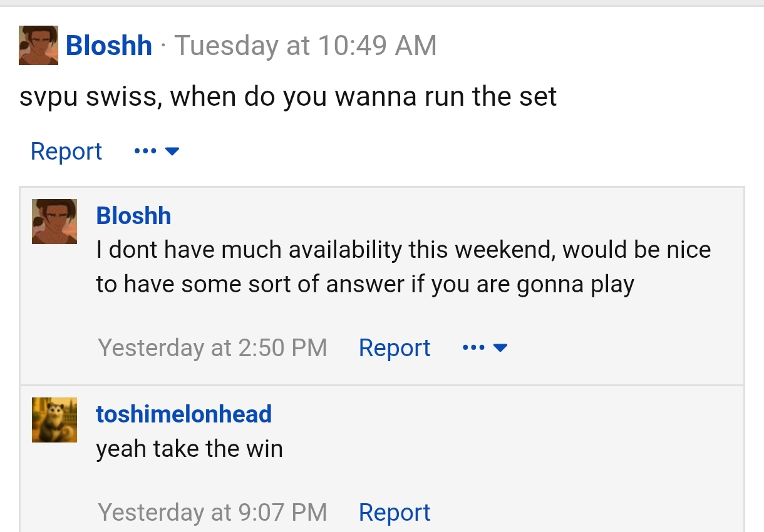Screen dimensions: 764x532
Task: Open toshimelonhead's opossum avatar
Action: point(54,420)
